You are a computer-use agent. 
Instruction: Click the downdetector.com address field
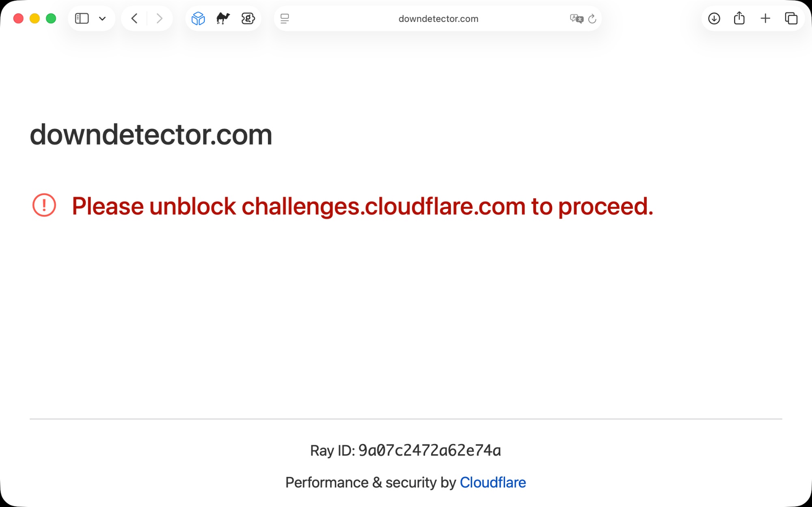coord(438,19)
